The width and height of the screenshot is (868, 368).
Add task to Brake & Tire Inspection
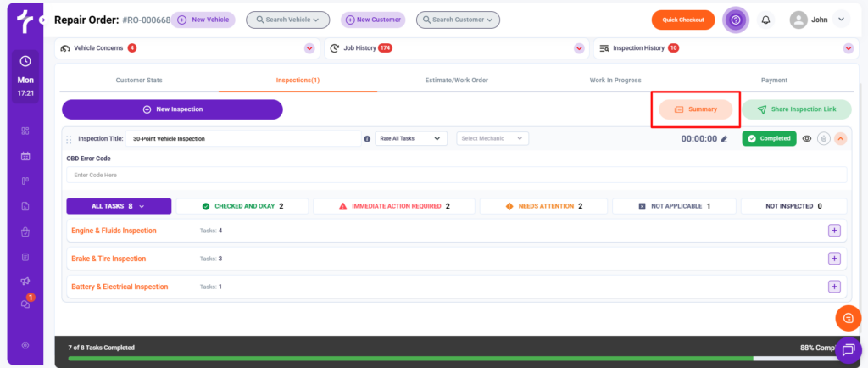[834, 259]
